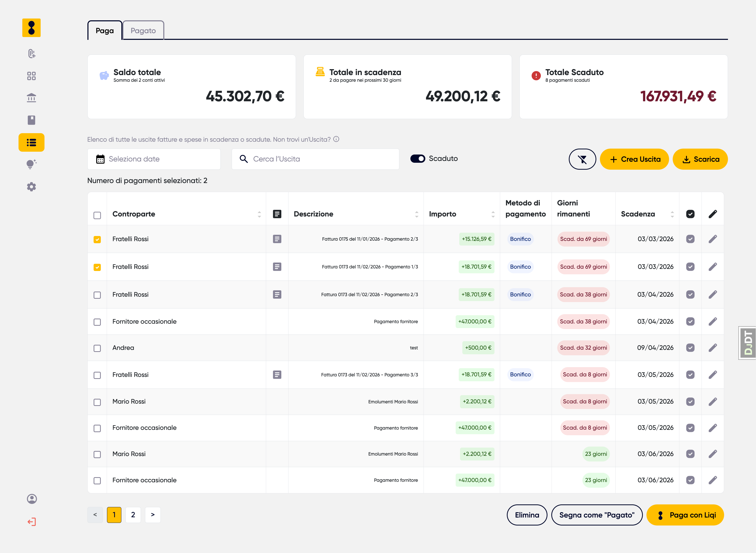756x553 pixels.
Task: Open the attachment upload sidebar icon
Action: coord(31,53)
